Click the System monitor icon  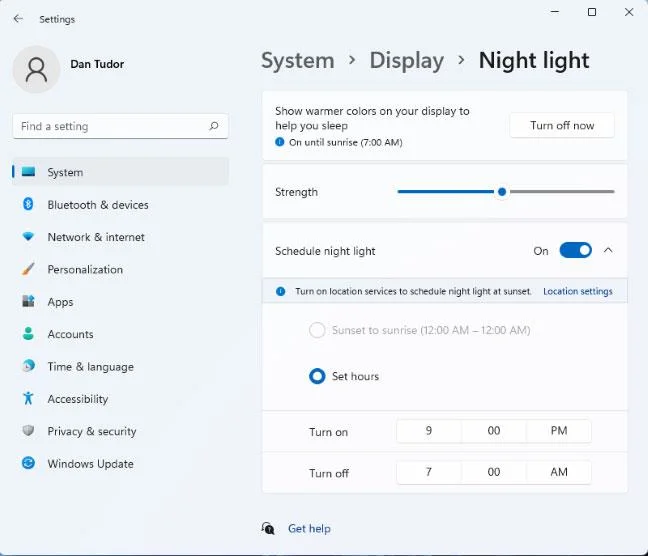point(29,171)
